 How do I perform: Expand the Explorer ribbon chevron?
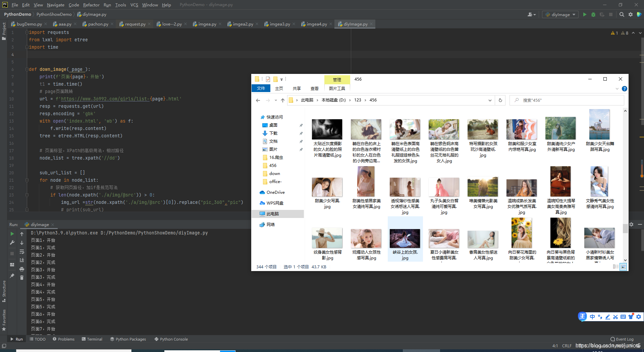(617, 89)
